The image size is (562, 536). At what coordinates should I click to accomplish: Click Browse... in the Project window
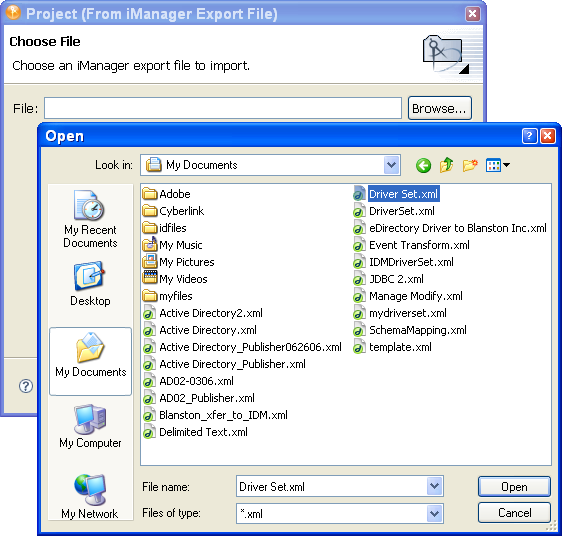[439, 108]
